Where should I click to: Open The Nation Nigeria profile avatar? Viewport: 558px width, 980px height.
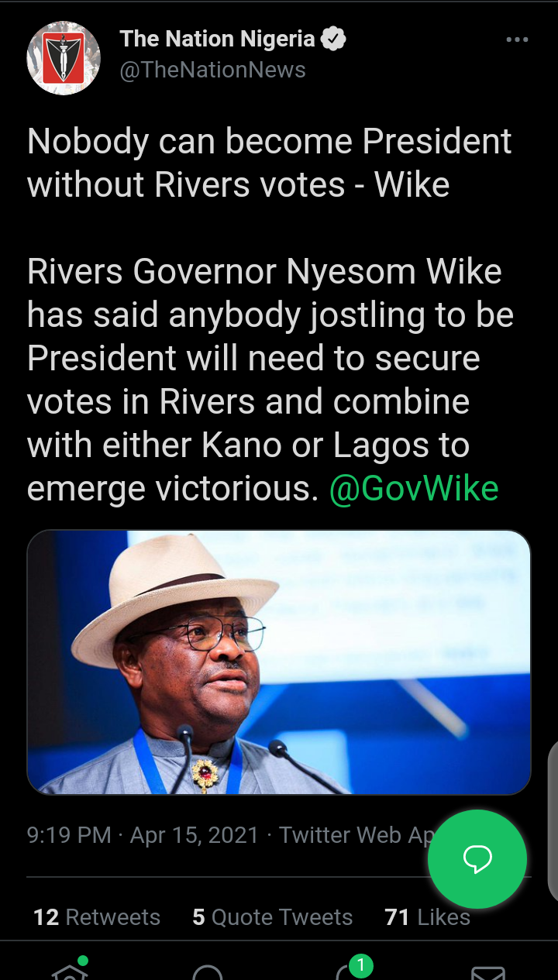click(x=64, y=58)
